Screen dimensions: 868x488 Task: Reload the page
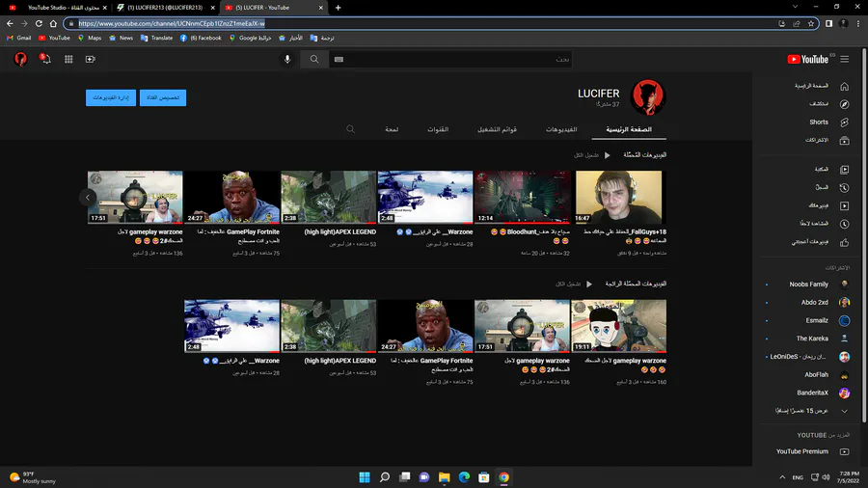[x=39, y=23]
